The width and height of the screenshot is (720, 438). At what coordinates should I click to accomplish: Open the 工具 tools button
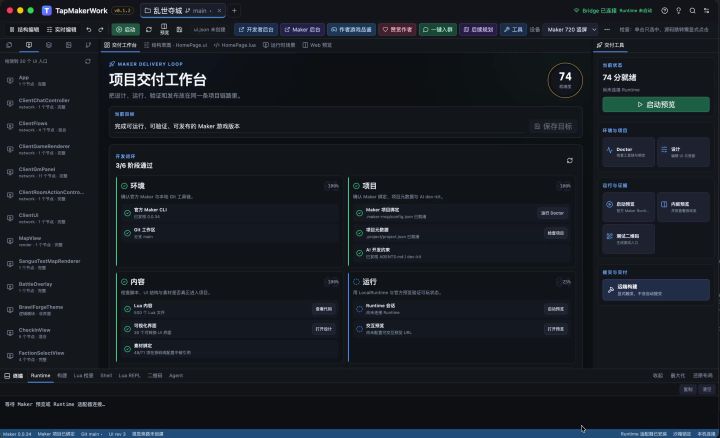(x=513, y=29)
